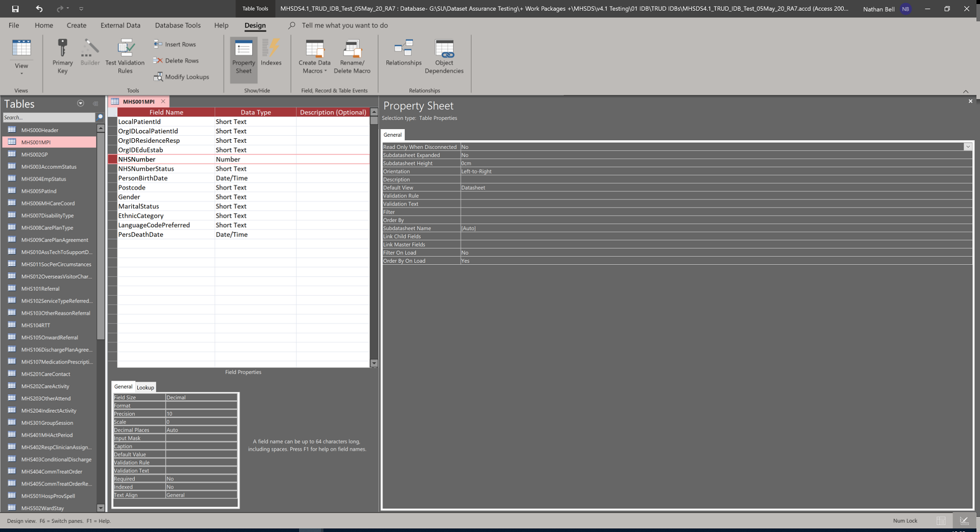980x532 pixels.
Task: Click the Postcode field name cell
Action: tap(166, 188)
